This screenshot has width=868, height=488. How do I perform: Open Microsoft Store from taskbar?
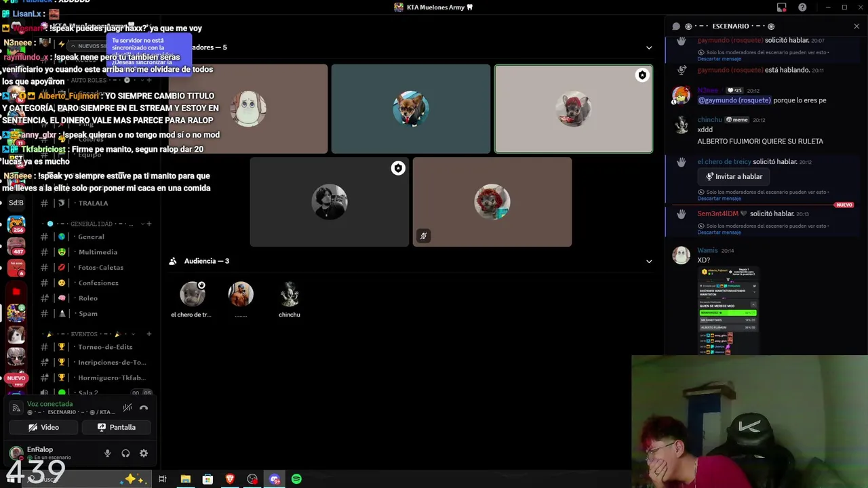(x=208, y=479)
